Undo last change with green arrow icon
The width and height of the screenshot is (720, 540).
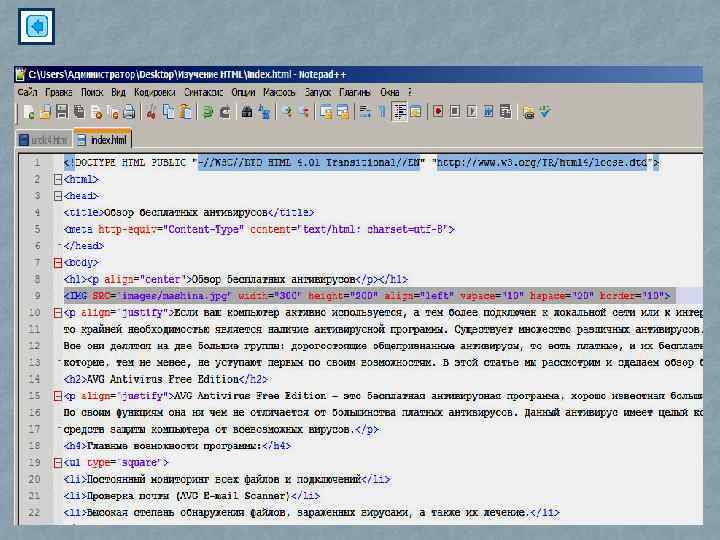tap(208, 112)
